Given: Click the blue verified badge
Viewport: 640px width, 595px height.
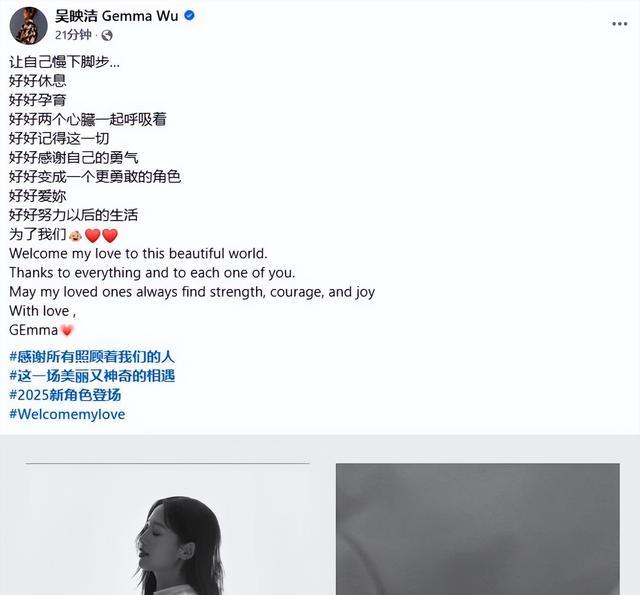Looking at the screenshot, I should [x=189, y=16].
